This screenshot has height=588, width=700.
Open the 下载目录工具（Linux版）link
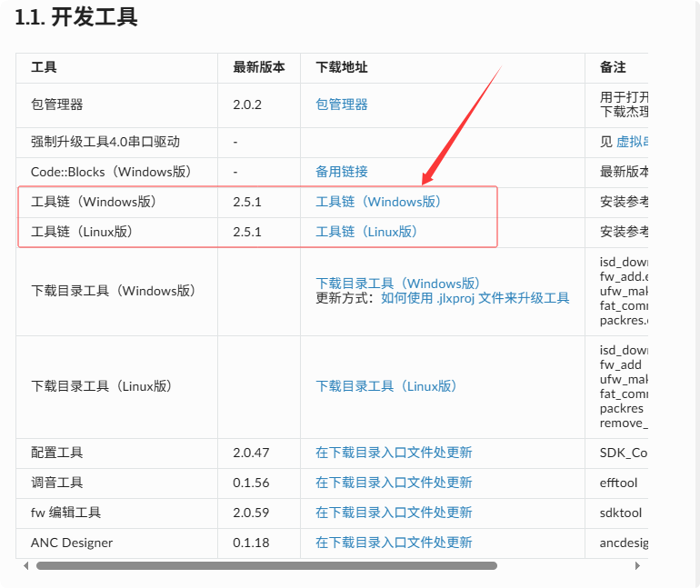point(385,386)
